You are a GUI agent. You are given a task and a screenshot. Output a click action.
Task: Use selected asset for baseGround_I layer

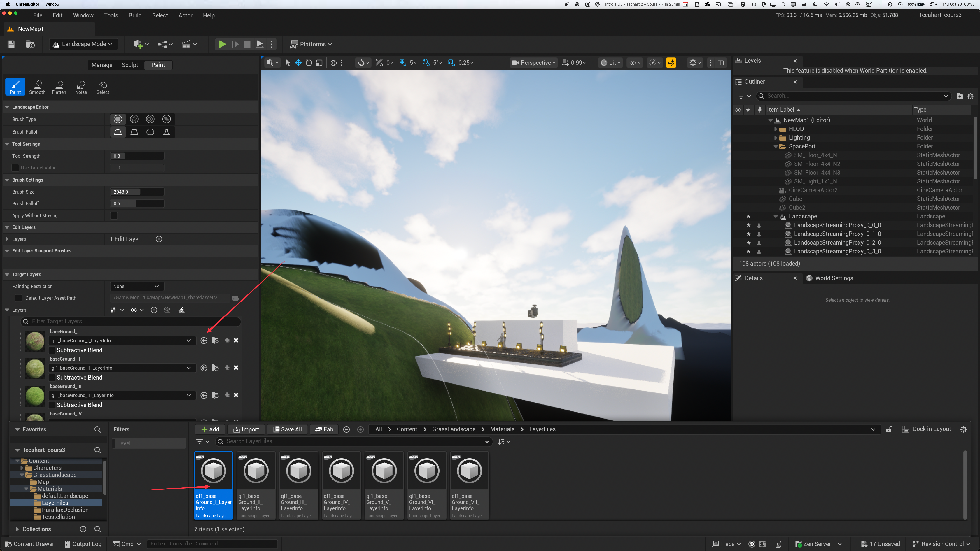(x=204, y=341)
